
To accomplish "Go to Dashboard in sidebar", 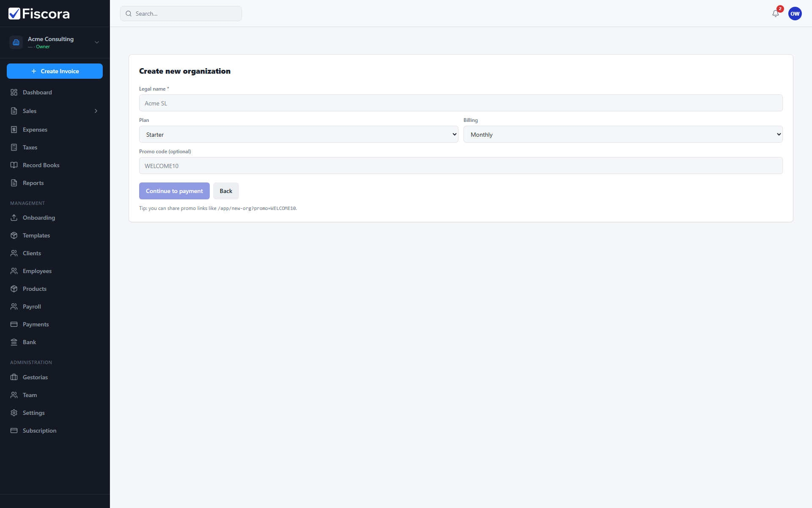I will 55,92.
